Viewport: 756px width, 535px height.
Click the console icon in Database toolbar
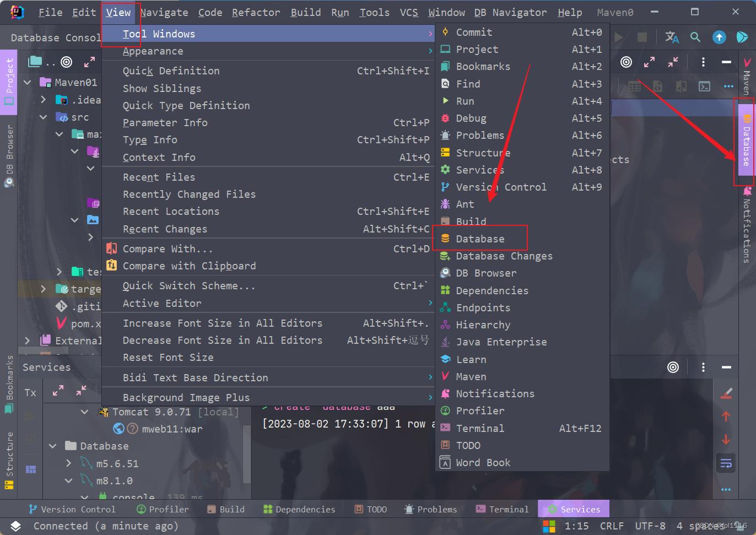coord(704,86)
